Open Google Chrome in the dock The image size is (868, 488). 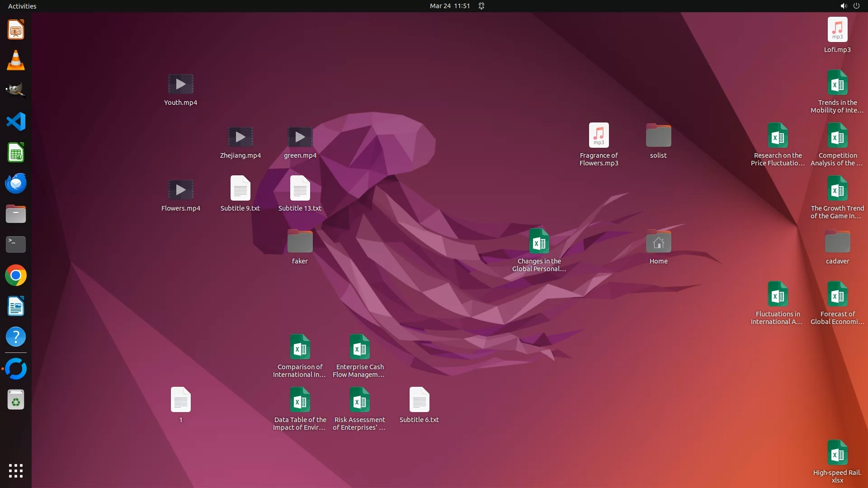16,275
